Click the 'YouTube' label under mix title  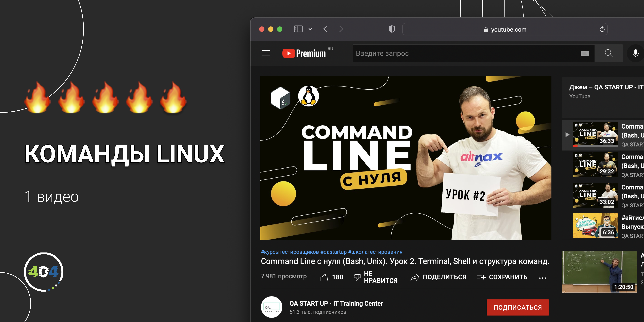(579, 96)
